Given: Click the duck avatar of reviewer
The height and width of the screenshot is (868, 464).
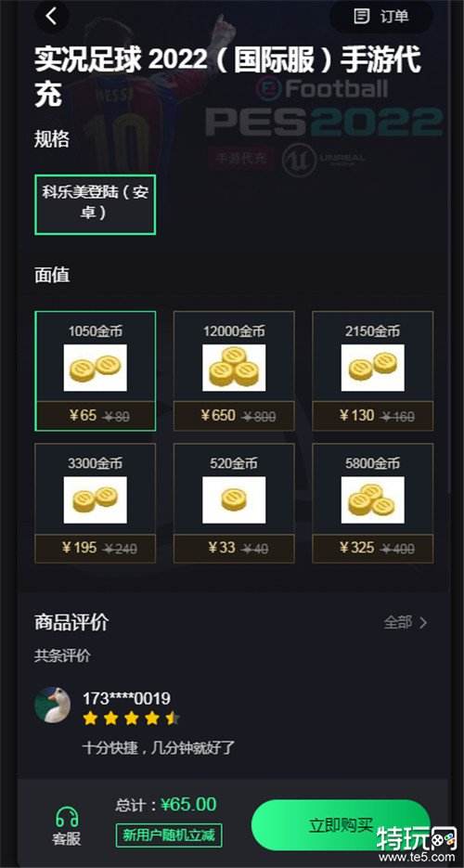Looking at the screenshot, I should (x=53, y=705).
